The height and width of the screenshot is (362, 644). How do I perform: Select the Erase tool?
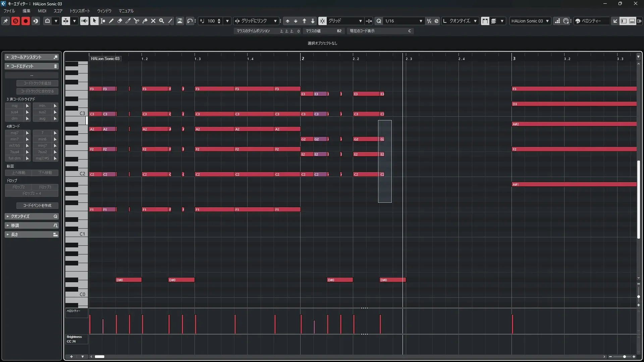[120, 21]
